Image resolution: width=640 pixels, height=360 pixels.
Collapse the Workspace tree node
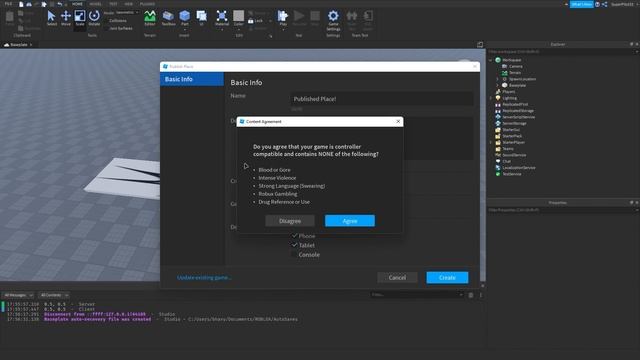click(491, 60)
